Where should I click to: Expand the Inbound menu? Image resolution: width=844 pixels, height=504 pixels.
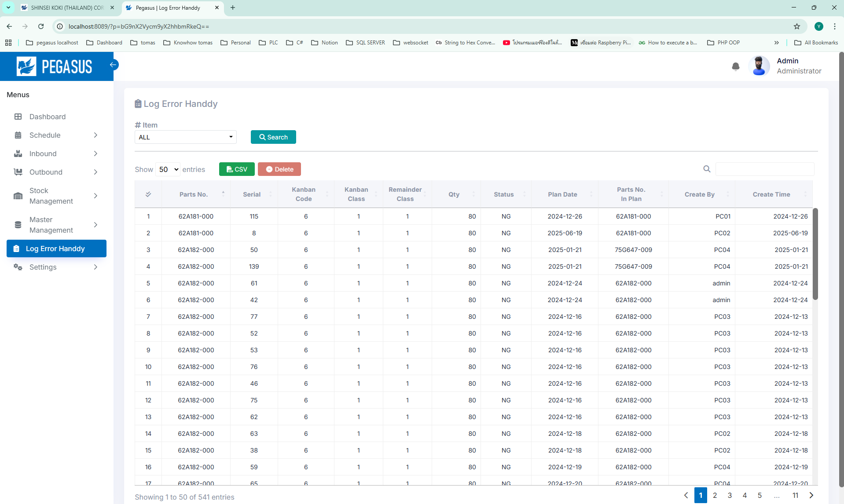(56, 153)
